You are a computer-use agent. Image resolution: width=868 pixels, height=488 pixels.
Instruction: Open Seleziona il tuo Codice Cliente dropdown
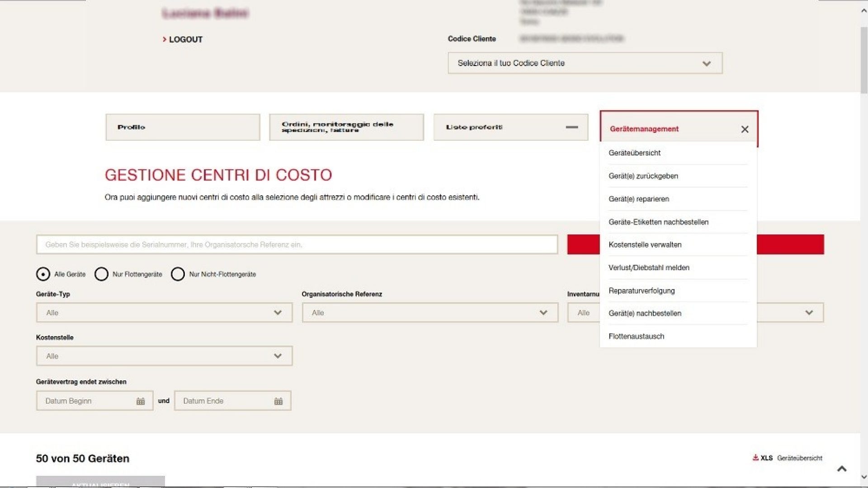585,63
